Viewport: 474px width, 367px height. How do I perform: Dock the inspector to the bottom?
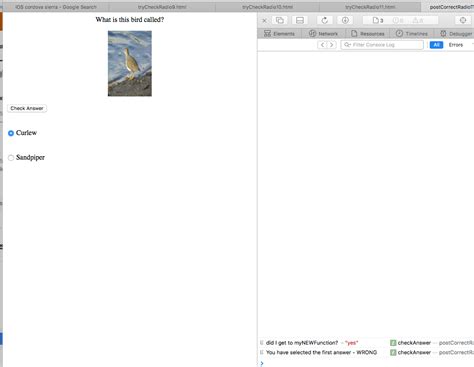[x=300, y=21]
